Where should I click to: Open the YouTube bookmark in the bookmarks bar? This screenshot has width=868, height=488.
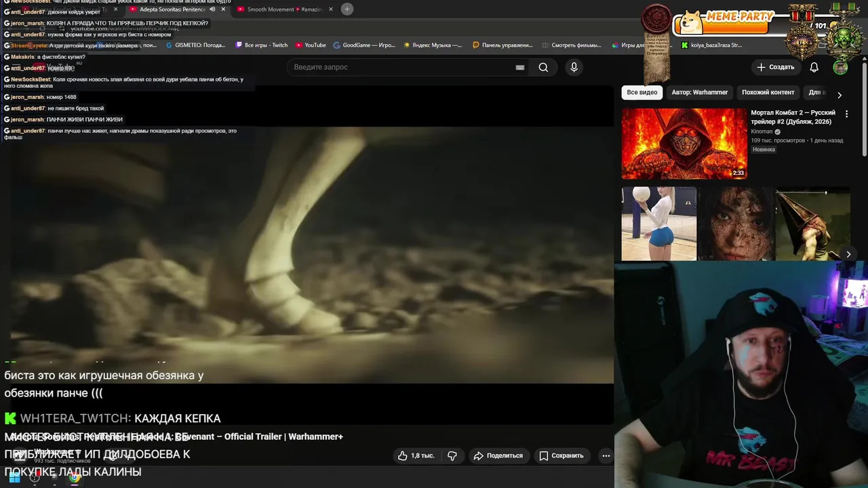click(311, 45)
